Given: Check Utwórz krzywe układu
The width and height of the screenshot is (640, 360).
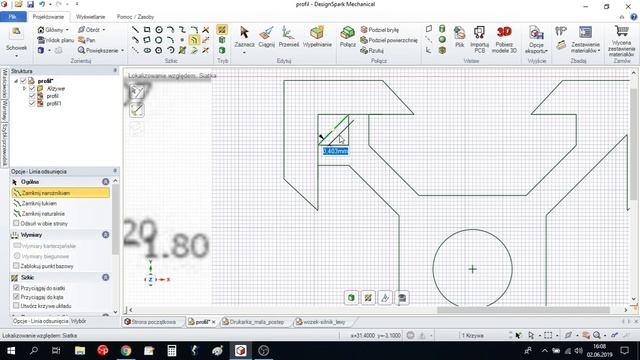Looking at the screenshot, I should pos(16,305).
